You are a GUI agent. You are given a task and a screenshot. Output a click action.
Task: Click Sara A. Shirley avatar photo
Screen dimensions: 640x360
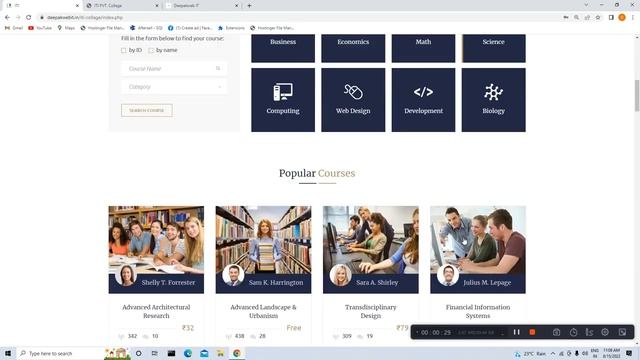pos(340,275)
